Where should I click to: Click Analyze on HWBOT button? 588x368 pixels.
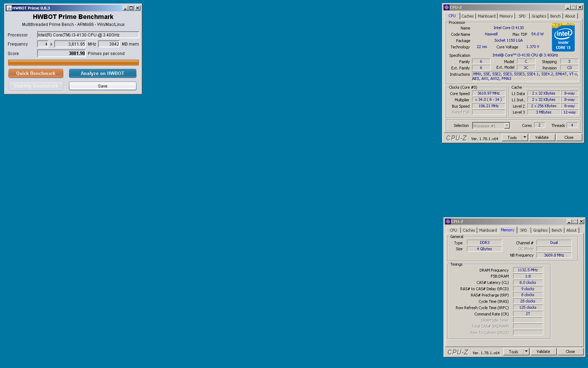[x=103, y=73]
